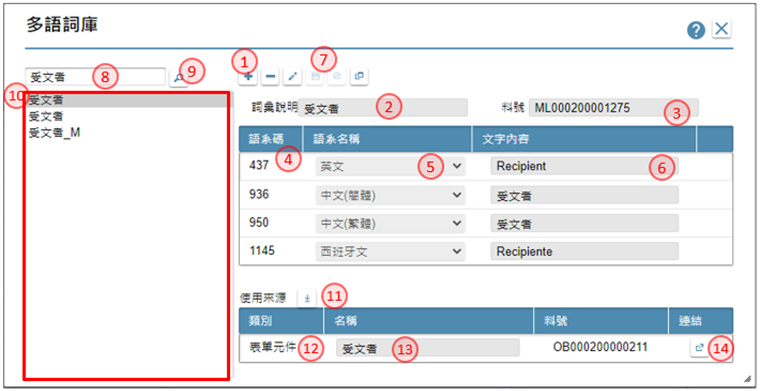Click the 連結 column header

pos(701,320)
